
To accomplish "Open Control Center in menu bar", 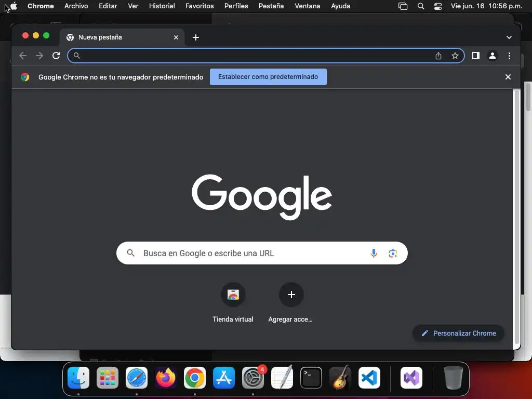I will 438,6.
